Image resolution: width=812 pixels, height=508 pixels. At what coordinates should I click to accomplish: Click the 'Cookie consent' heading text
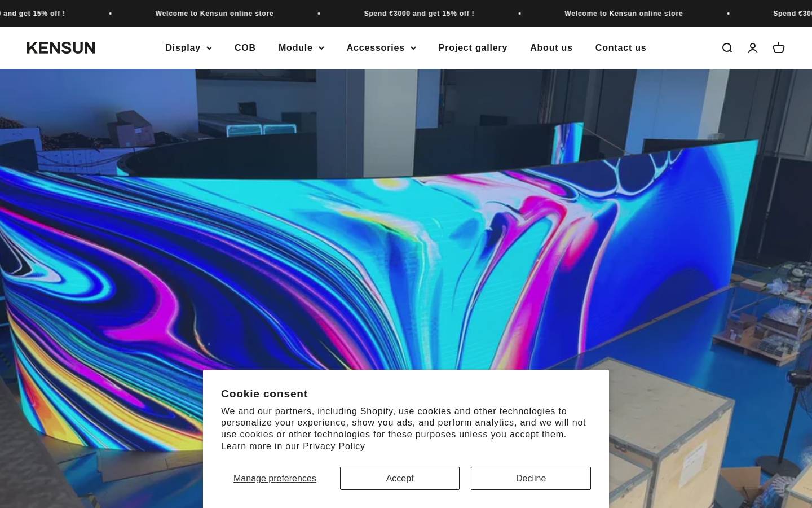[x=264, y=394]
